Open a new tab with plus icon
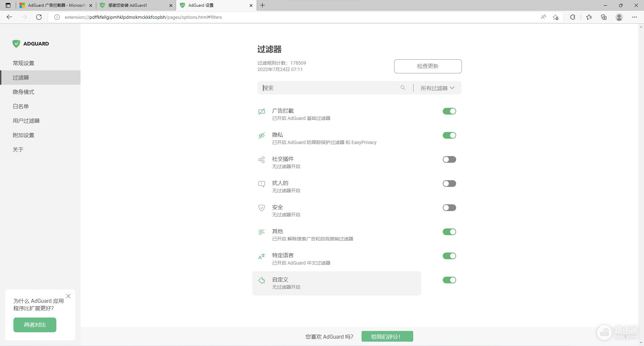Viewport: 644px width, 346px height. coord(263,5)
